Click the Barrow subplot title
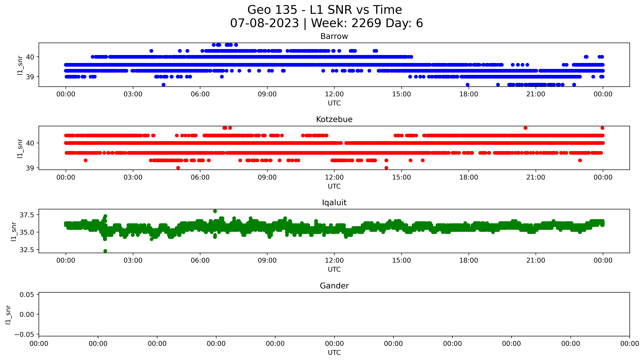The width and height of the screenshot is (644, 361). pos(334,36)
